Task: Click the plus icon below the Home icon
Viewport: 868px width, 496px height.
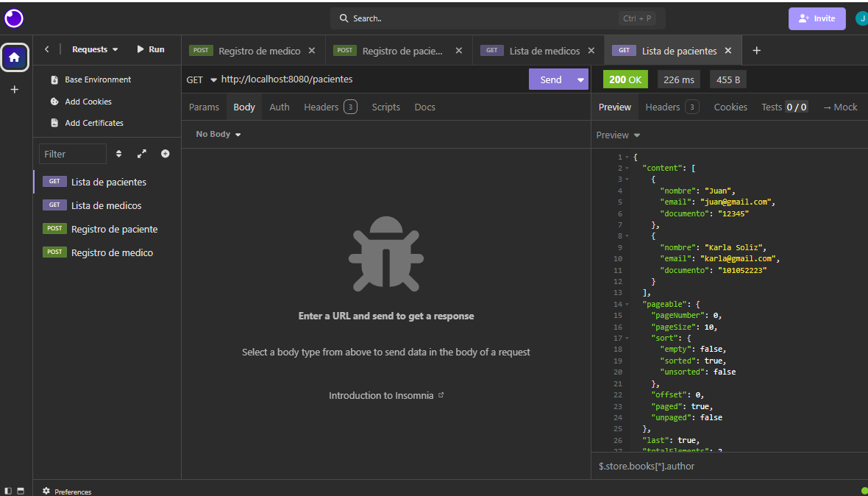Action: point(15,89)
